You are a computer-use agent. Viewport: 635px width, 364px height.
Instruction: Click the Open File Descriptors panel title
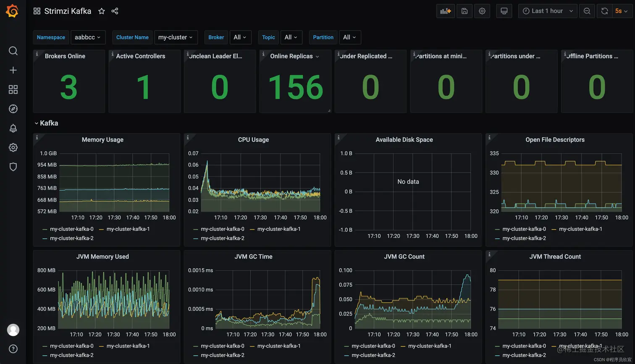coord(555,140)
